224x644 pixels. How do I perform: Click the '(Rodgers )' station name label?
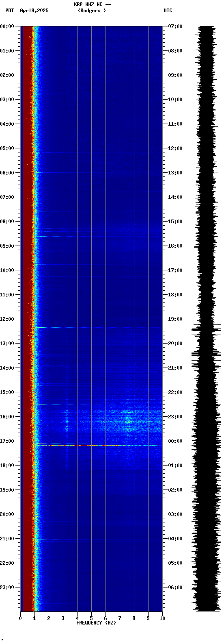(x=92, y=11)
